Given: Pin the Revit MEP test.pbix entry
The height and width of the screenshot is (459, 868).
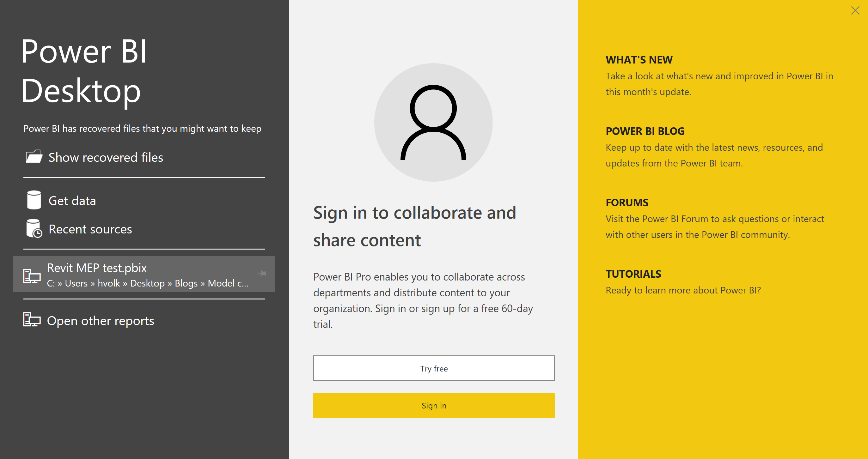Looking at the screenshot, I should pyautogui.click(x=262, y=273).
